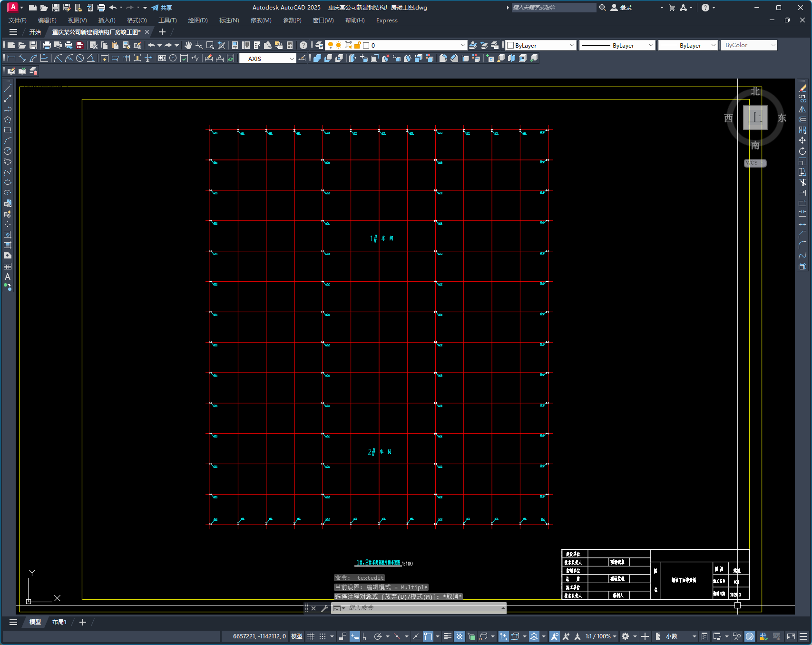Screen dimensions: 812x645
Task: Open the annotation scale 1:1 / 100% dropdown
Action: click(x=601, y=636)
